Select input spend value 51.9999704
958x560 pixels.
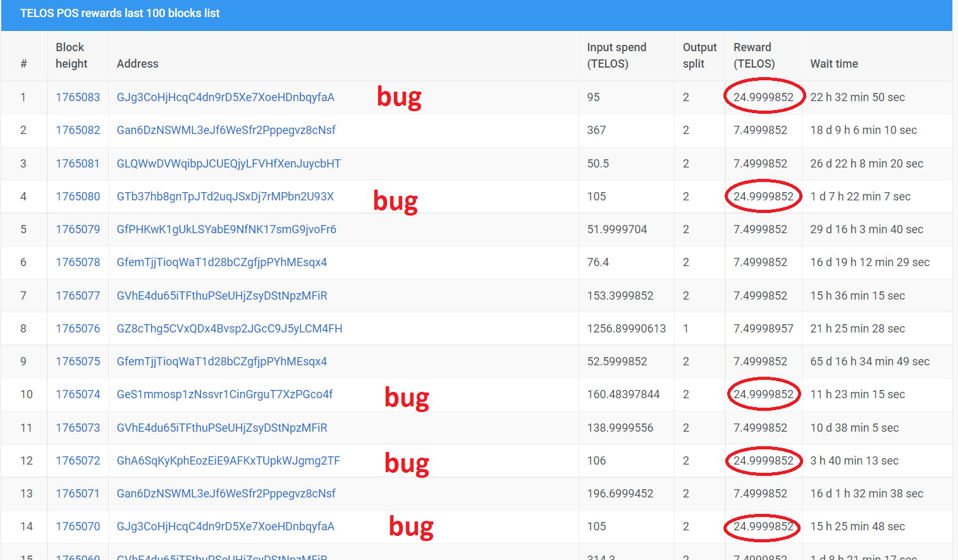pos(617,229)
